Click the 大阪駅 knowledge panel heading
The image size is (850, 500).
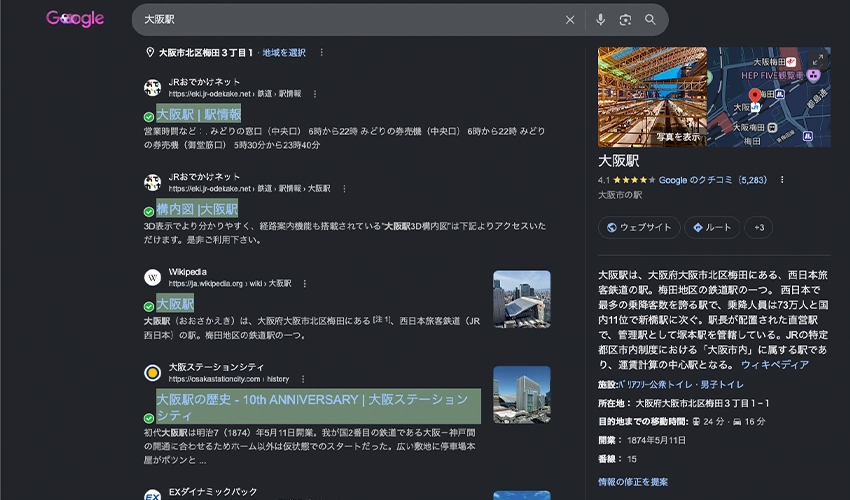[619, 161]
